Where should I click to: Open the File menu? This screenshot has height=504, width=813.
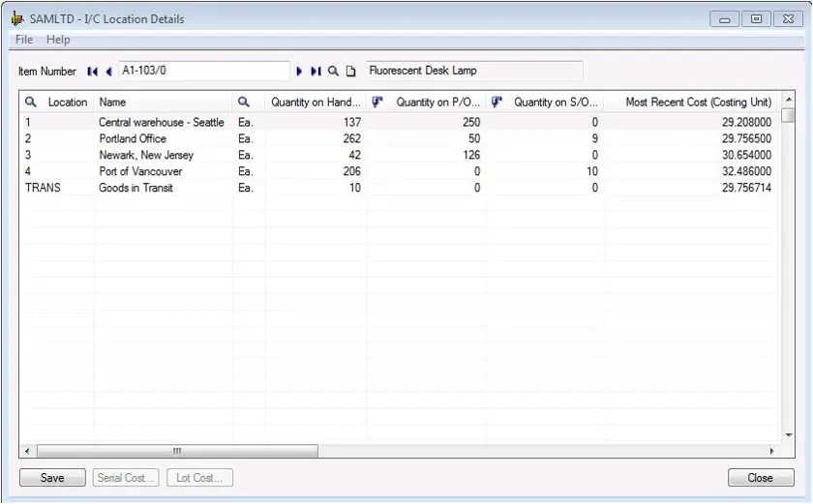pos(24,40)
